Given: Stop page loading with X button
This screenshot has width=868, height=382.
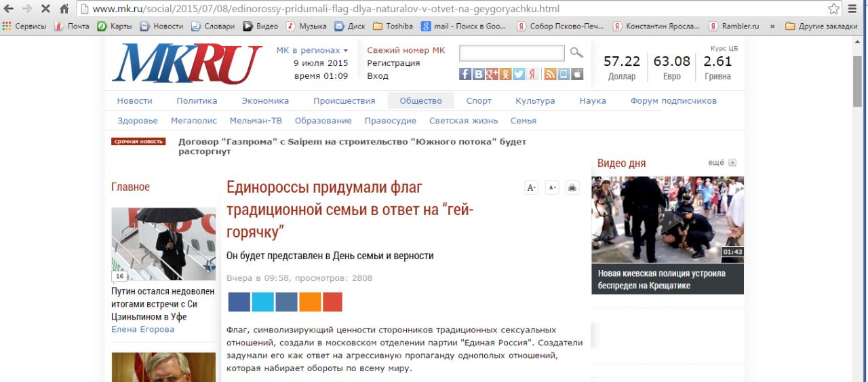Looking at the screenshot, I should (45, 9).
